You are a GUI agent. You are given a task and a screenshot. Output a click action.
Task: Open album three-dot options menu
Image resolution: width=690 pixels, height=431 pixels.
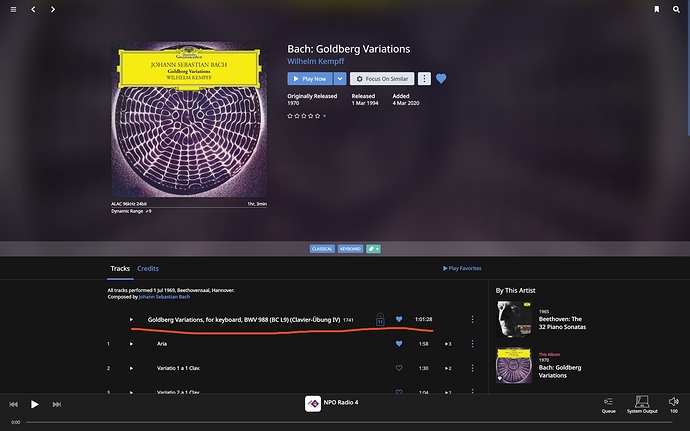tap(424, 79)
